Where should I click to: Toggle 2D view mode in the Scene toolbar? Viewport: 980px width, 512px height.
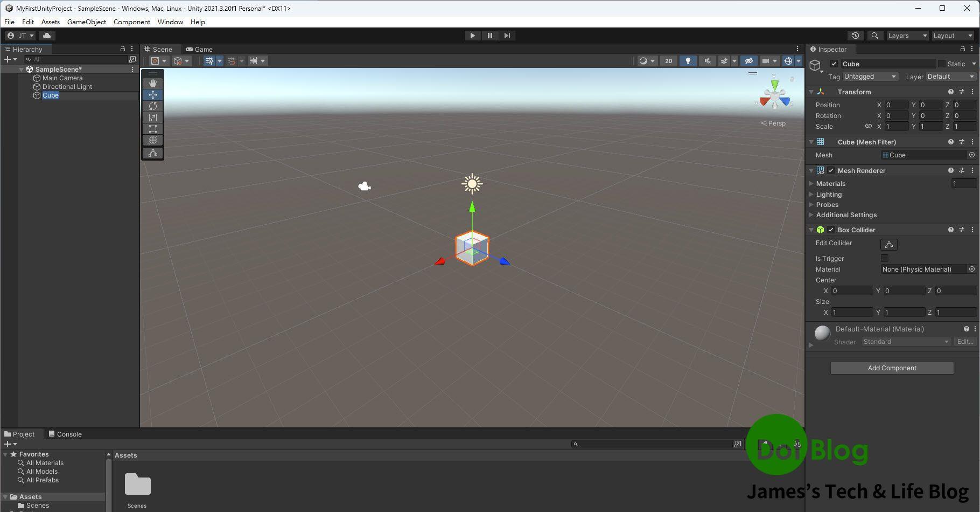tap(668, 60)
